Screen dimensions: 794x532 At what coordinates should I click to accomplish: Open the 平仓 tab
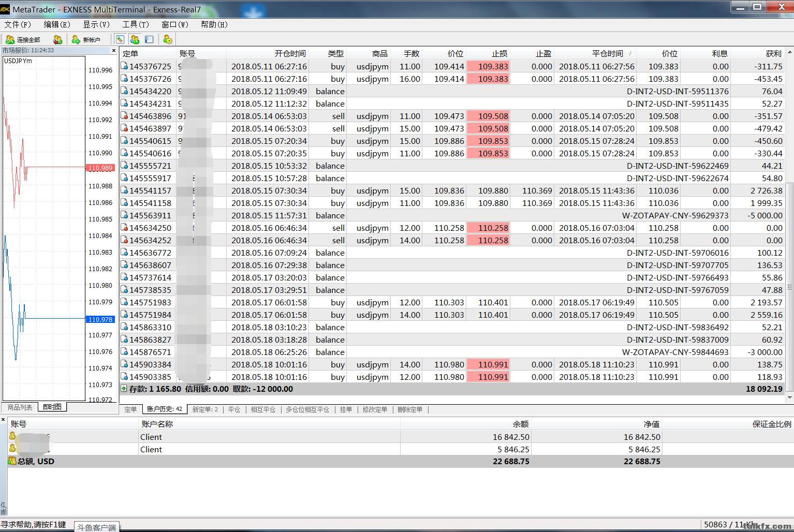point(234,409)
